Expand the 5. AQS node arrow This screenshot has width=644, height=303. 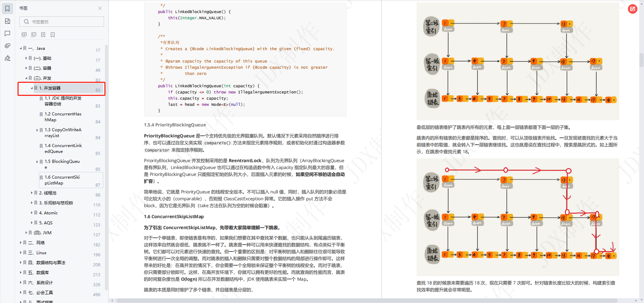32,223
